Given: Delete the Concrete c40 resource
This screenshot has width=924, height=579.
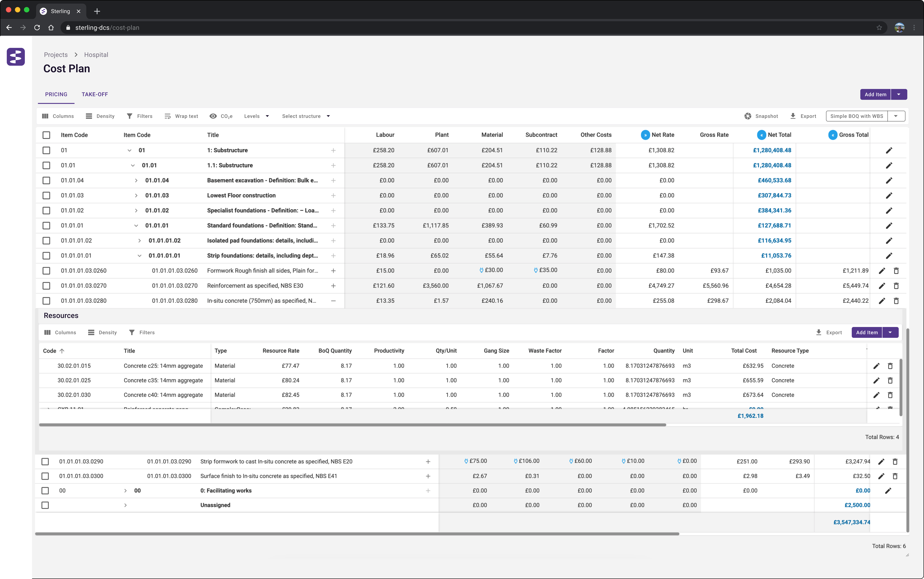Looking at the screenshot, I should click(x=890, y=395).
